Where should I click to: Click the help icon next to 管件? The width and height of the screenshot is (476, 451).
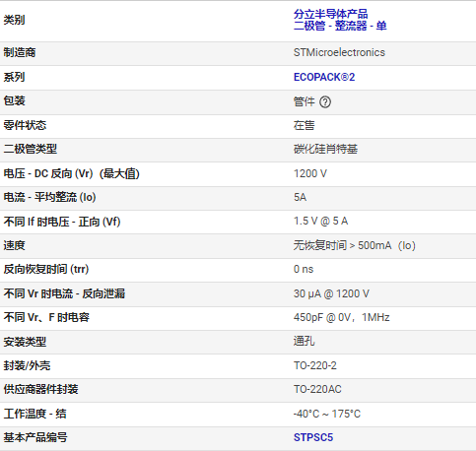[x=325, y=102]
